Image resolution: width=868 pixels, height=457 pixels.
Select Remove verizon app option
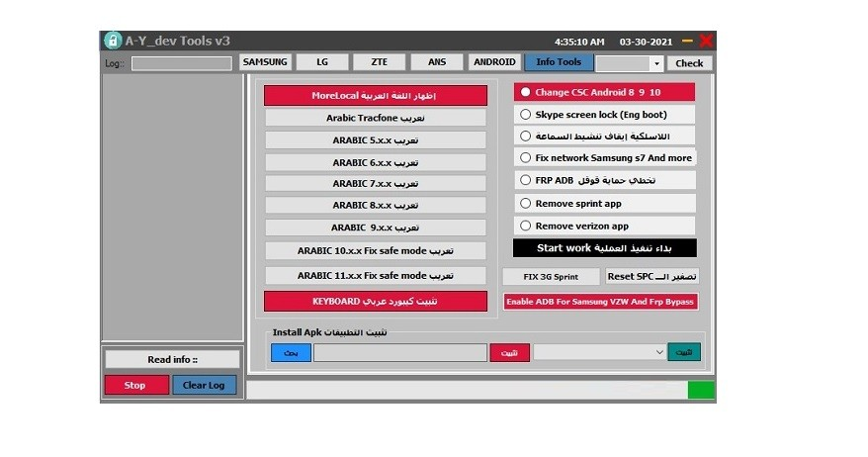tap(525, 226)
